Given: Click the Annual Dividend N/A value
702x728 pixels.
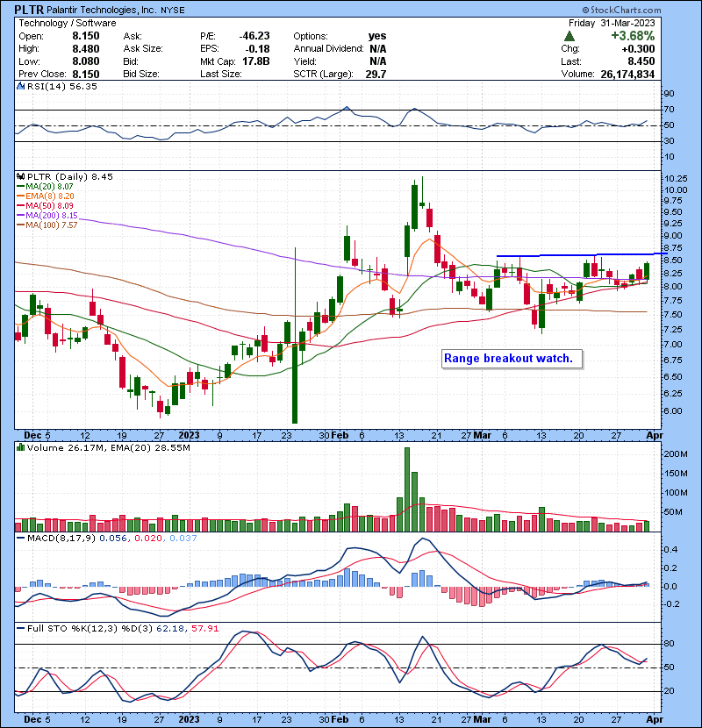Looking at the screenshot, I should coord(377,49).
